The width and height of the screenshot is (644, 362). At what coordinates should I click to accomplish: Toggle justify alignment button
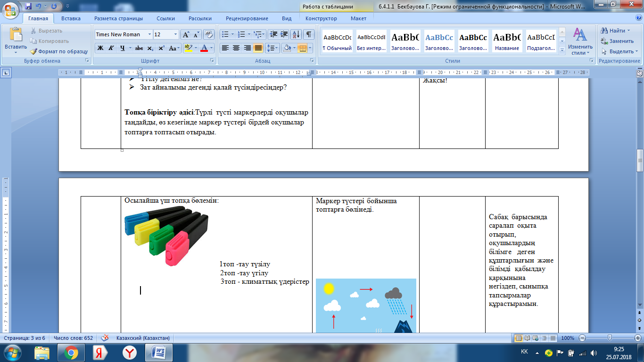(258, 48)
